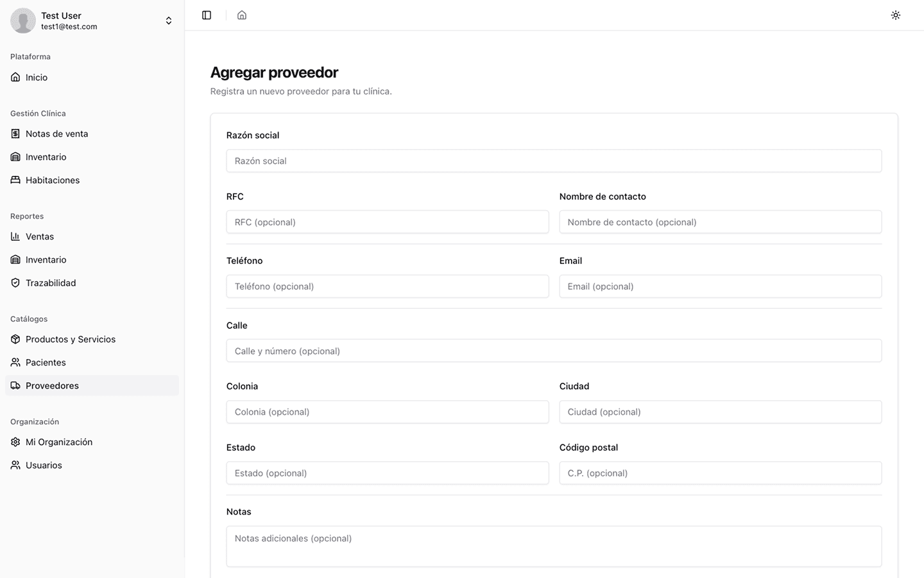Open Habitaciones via the bed icon
The width and height of the screenshot is (924, 578).
click(x=15, y=180)
